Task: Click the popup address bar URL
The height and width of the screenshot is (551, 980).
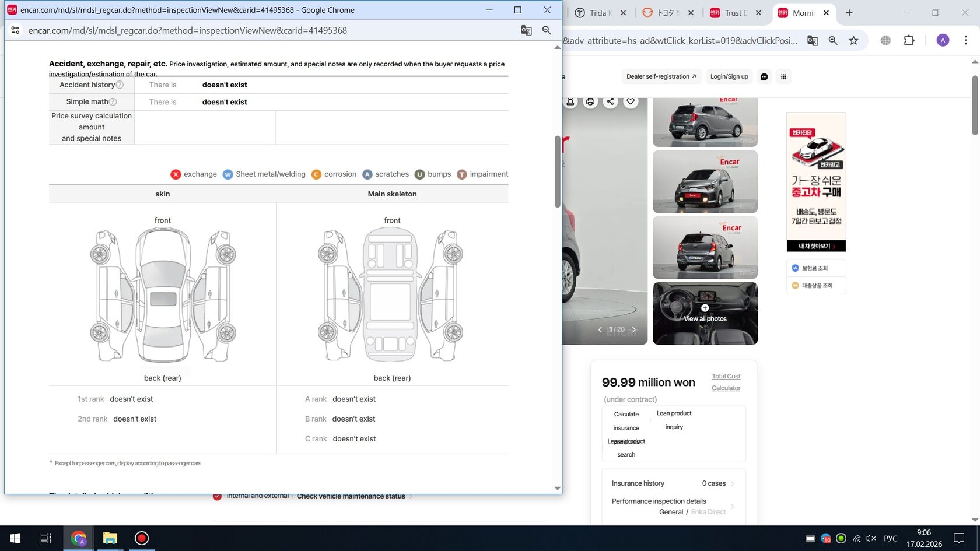Action: (x=187, y=30)
